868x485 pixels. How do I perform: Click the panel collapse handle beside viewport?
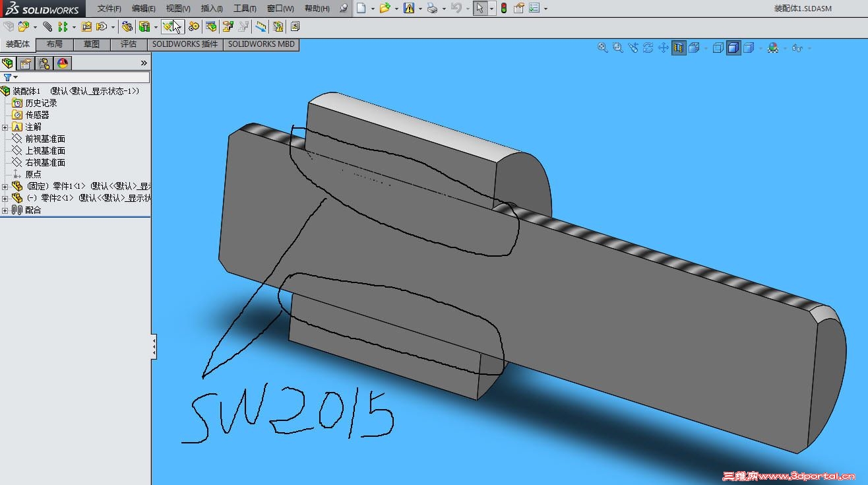pyautogui.click(x=154, y=346)
